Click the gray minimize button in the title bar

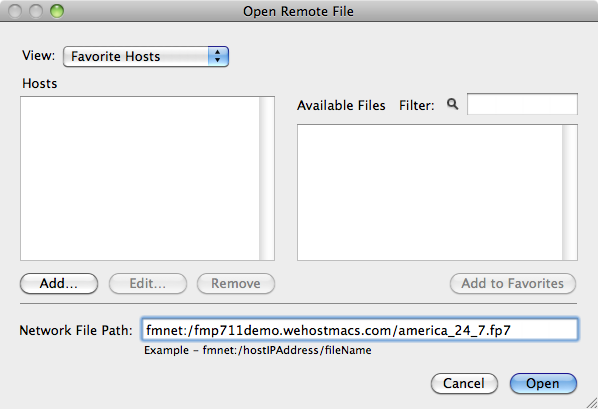[x=36, y=11]
